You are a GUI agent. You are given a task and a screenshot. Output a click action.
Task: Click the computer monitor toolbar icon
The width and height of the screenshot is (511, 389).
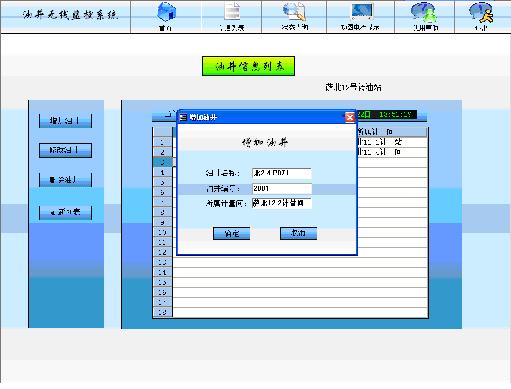[361, 12]
